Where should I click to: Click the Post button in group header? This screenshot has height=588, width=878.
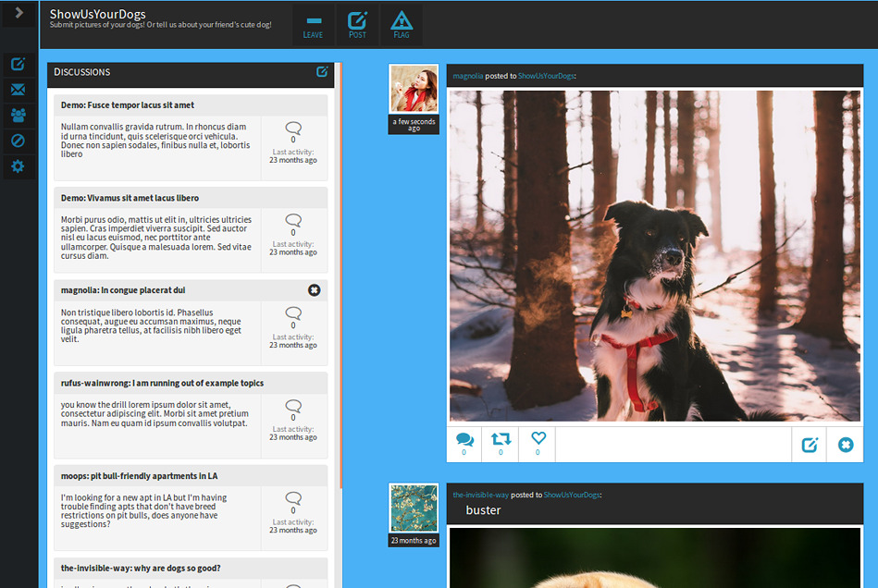pos(357,26)
